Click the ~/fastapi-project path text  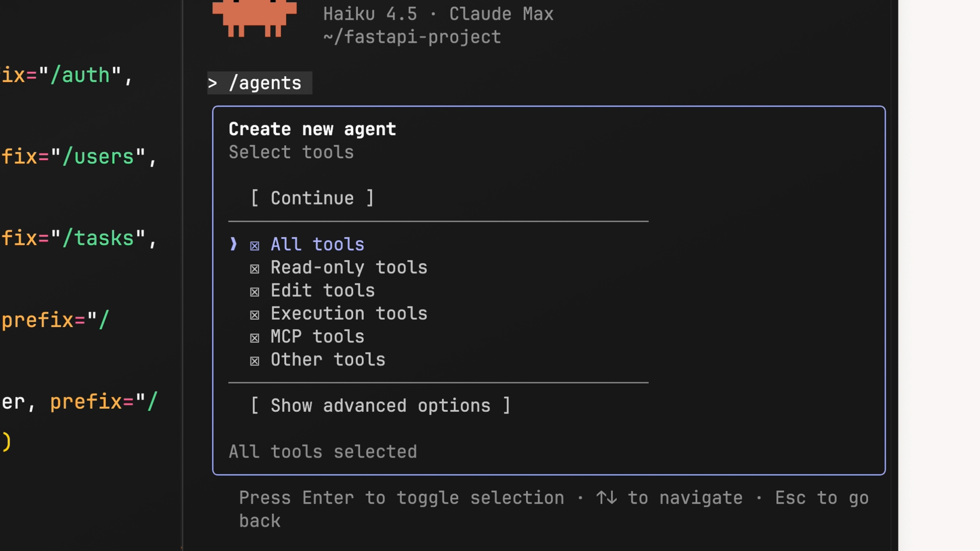(412, 37)
